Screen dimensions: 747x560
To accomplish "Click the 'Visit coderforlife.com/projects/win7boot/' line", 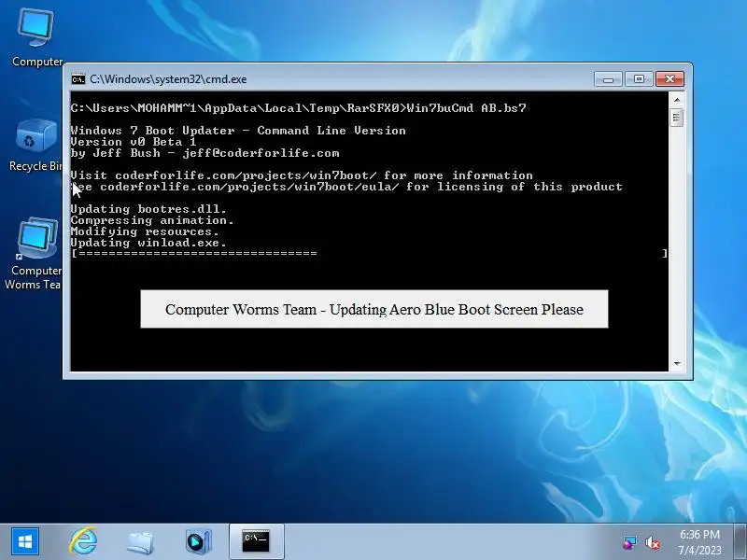I will (302, 175).
